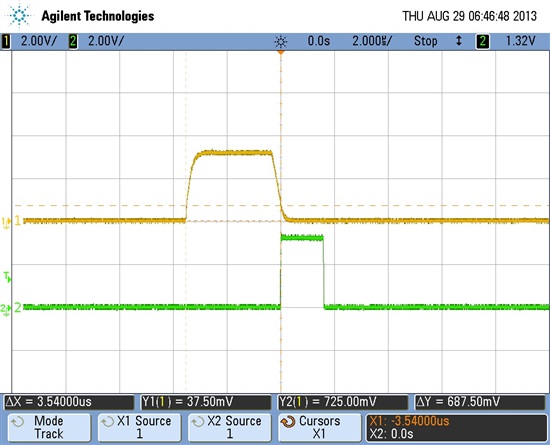Click the 0.0s delay value

318,41
